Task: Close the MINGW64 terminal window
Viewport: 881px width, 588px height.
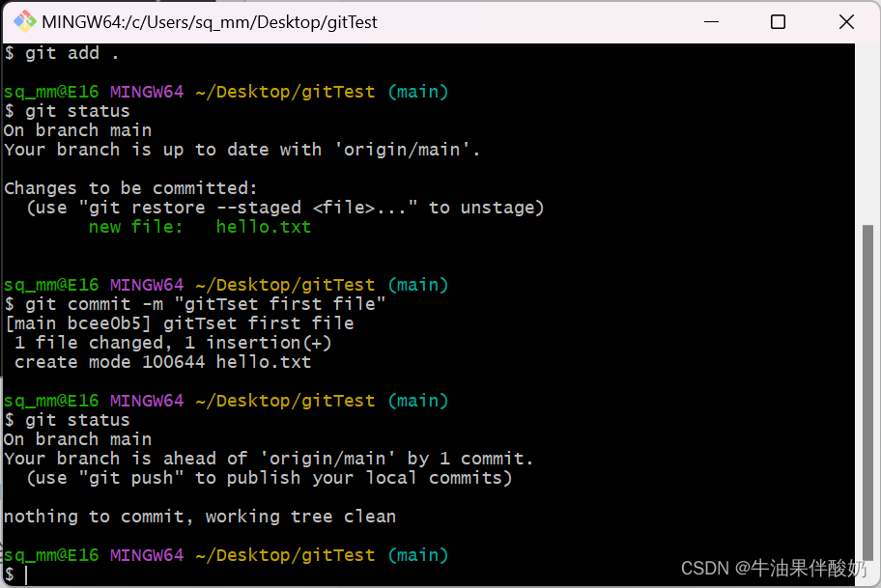Action: coord(846,22)
